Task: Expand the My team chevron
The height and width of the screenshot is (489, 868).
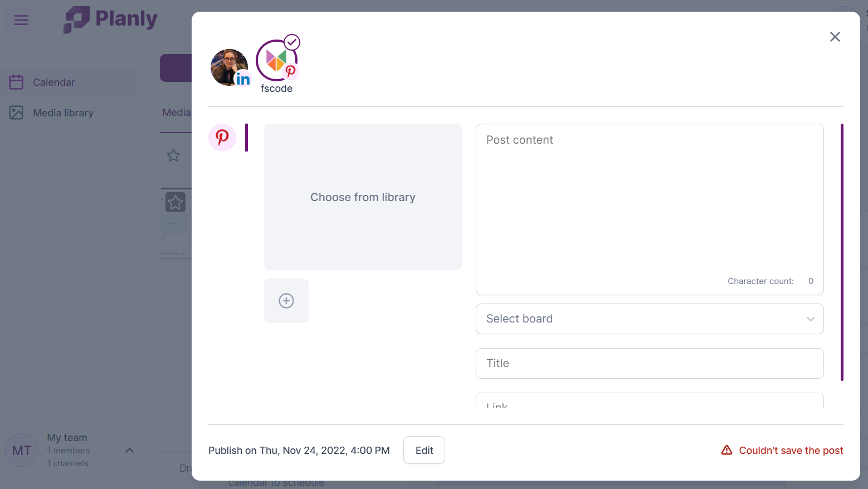Action: pyautogui.click(x=129, y=450)
